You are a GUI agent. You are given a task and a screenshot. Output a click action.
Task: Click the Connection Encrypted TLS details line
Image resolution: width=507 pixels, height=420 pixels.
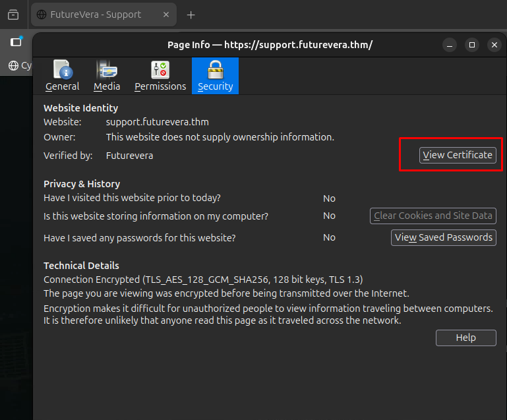(203, 280)
